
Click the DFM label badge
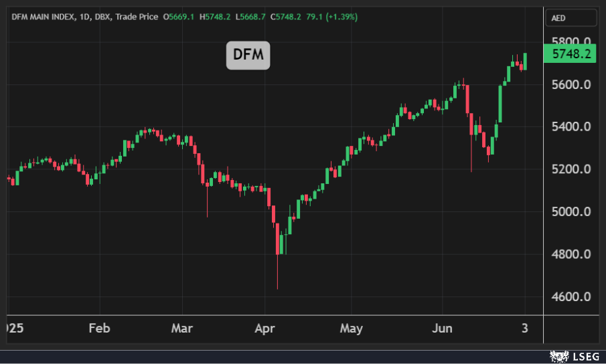pyautogui.click(x=248, y=56)
